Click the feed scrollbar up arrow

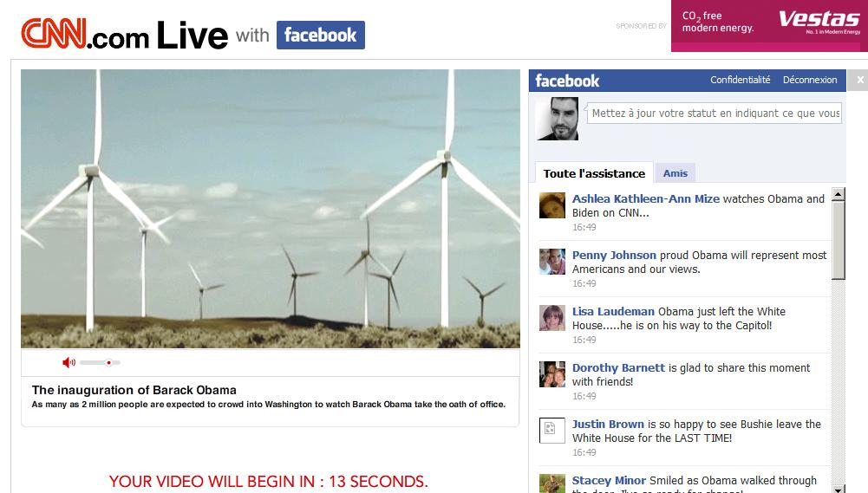click(x=839, y=194)
